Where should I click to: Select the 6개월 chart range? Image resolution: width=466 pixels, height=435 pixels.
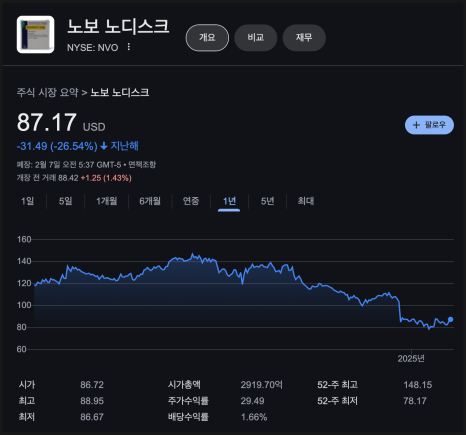150,201
